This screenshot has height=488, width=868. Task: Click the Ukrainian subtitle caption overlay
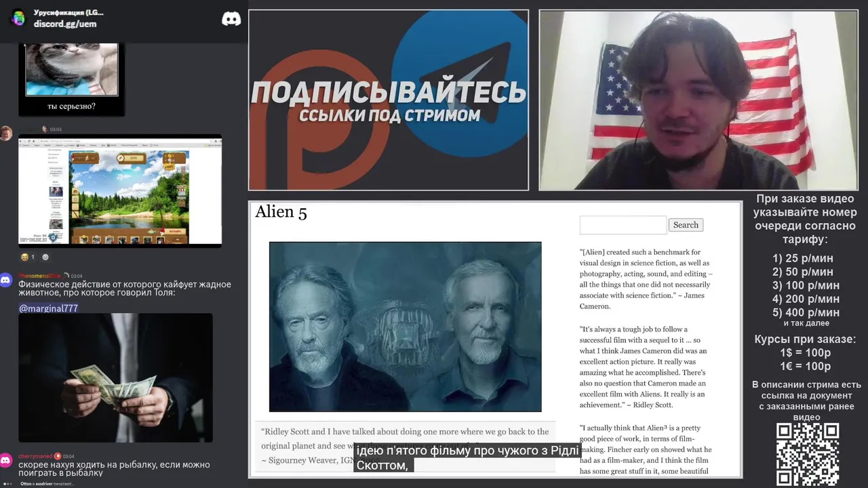point(468,458)
